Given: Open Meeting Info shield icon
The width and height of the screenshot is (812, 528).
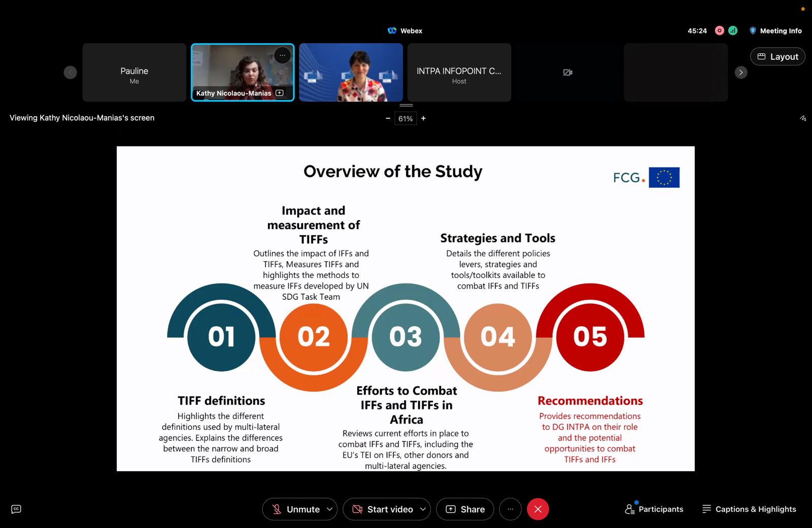Looking at the screenshot, I should coord(753,31).
